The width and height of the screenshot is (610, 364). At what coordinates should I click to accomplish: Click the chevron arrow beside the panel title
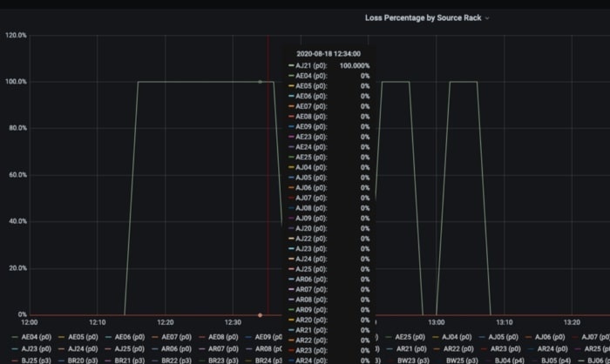pos(487,18)
